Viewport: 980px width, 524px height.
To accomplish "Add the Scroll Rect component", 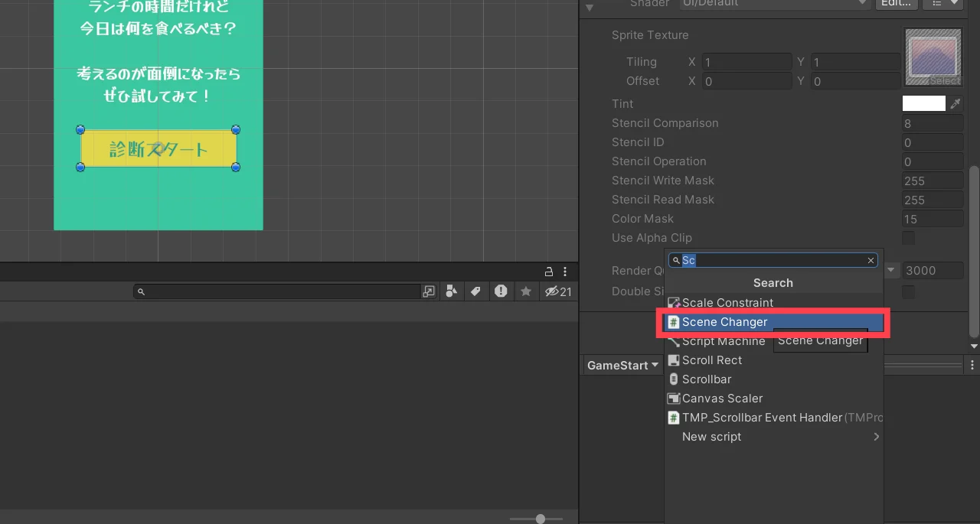I will [773, 360].
